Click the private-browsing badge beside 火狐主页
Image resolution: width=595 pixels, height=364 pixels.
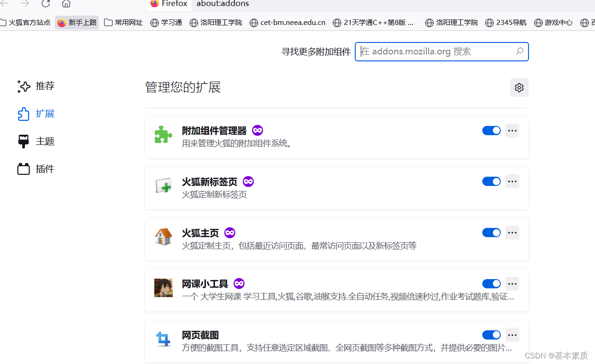[230, 233]
